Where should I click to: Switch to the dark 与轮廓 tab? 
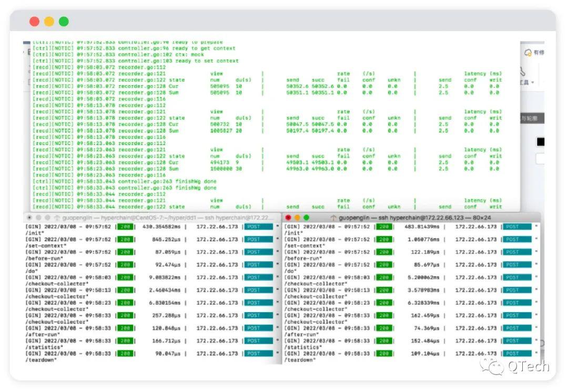coord(532,118)
